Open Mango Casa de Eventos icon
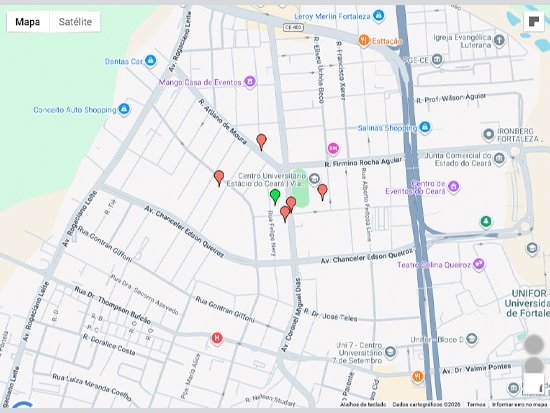Viewport: 550px width, 413px height. click(x=250, y=82)
